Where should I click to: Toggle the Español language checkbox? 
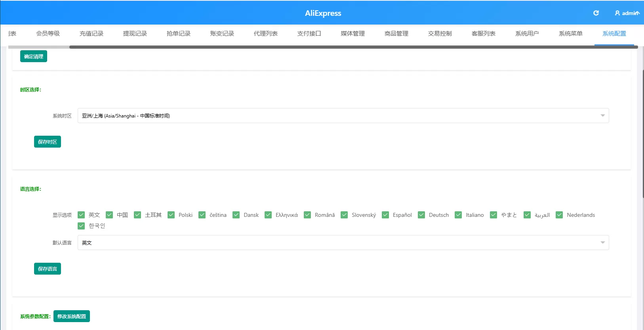[385, 215]
